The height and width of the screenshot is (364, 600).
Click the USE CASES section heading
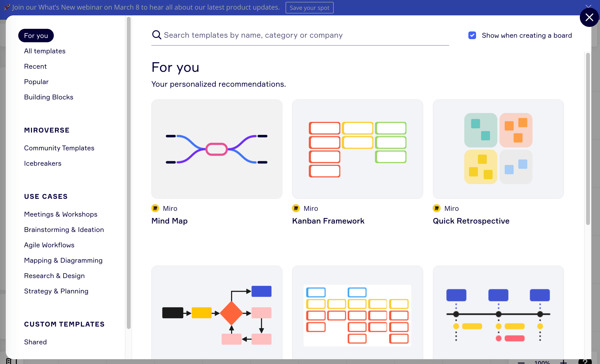tap(46, 196)
